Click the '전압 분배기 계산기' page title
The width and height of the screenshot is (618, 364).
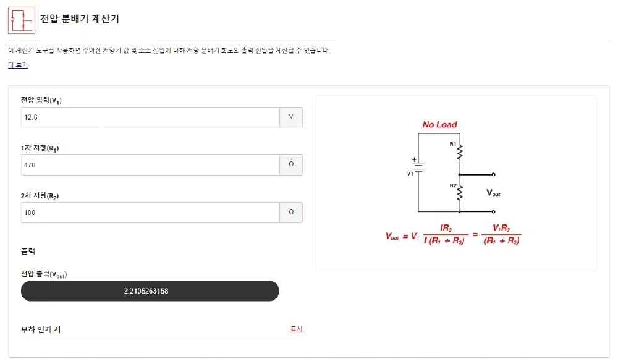[x=80, y=19]
